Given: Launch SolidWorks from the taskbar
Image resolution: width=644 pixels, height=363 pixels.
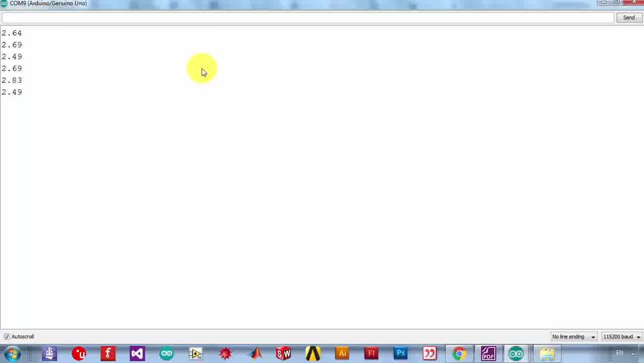Looking at the screenshot, I should [x=284, y=353].
